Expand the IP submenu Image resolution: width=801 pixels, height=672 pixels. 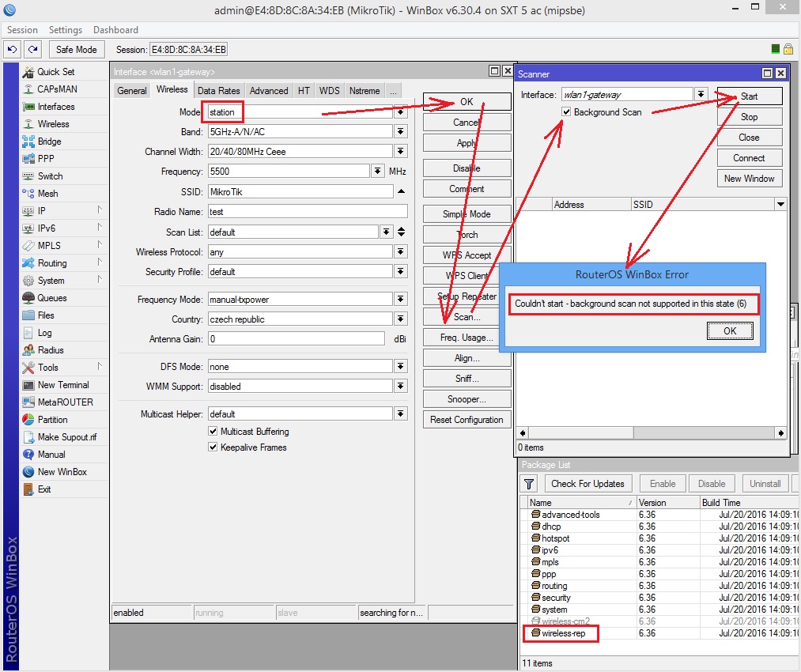coord(100,210)
